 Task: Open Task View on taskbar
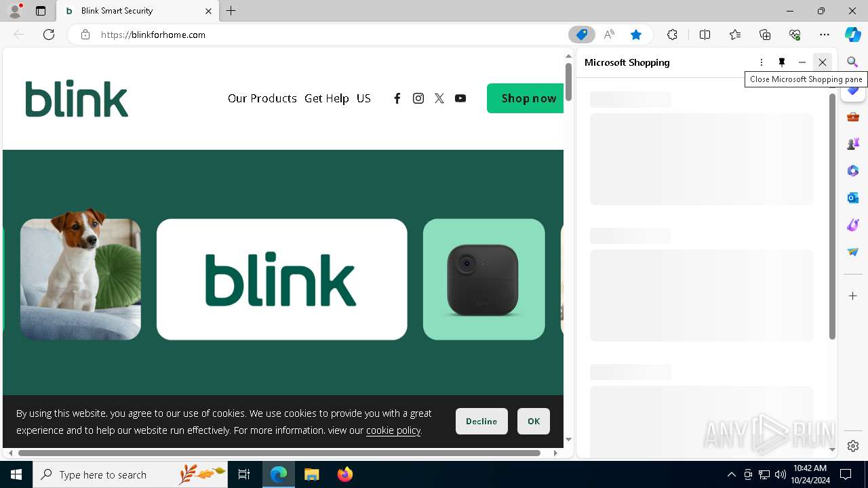[244, 474]
